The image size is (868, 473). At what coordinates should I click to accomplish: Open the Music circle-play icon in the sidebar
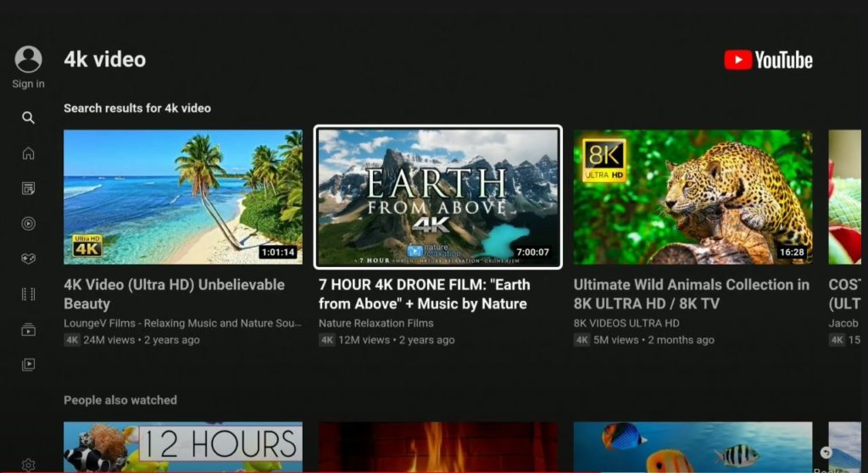click(x=28, y=224)
